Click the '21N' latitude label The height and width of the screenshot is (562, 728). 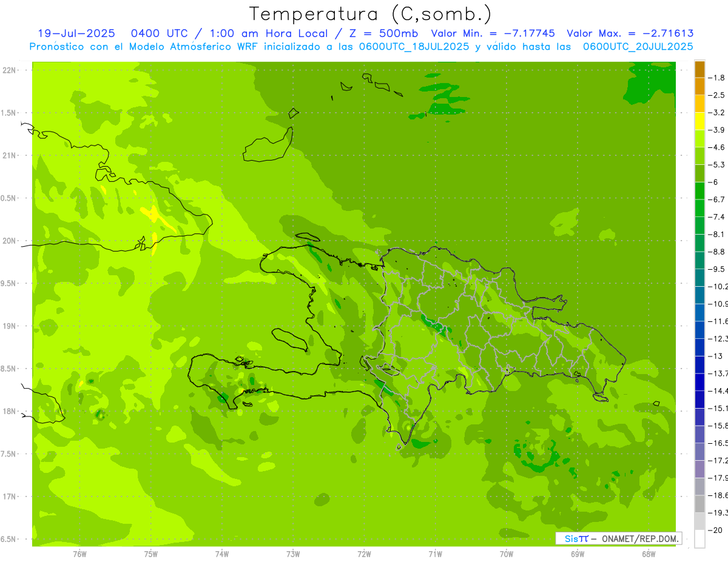pyautogui.click(x=9, y=156)
